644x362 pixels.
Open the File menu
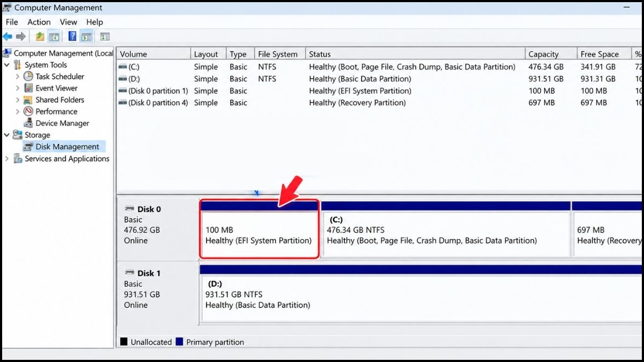[x=12, y=22]
